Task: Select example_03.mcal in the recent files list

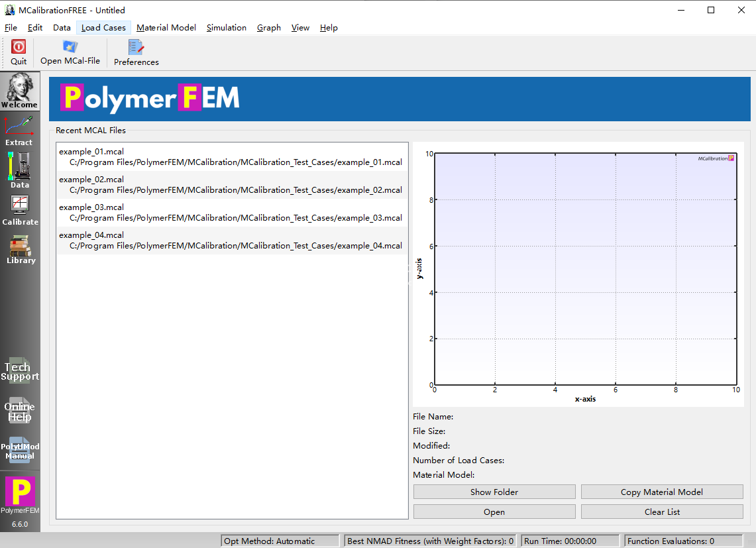Action: (x=232, y=213)
